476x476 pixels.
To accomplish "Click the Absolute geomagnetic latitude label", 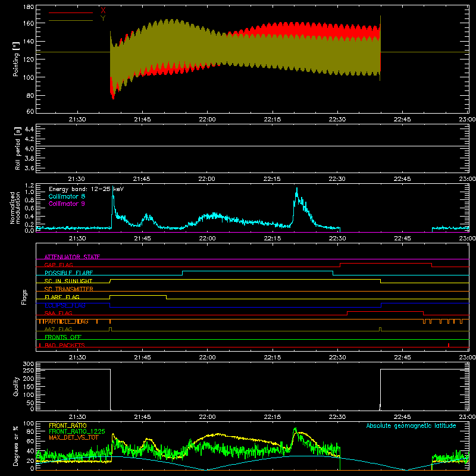I will click(411, 425).
